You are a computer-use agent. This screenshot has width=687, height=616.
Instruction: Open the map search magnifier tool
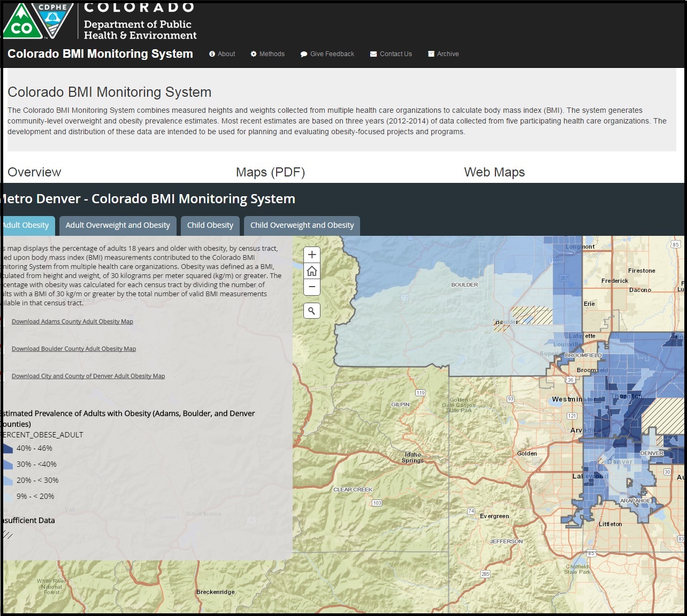click(311, 310)
